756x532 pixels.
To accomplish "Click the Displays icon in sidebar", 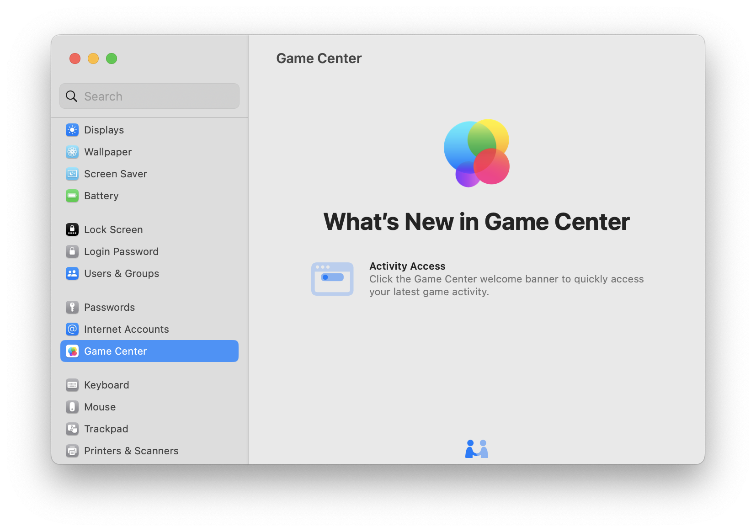I will [x=72, y=130].
